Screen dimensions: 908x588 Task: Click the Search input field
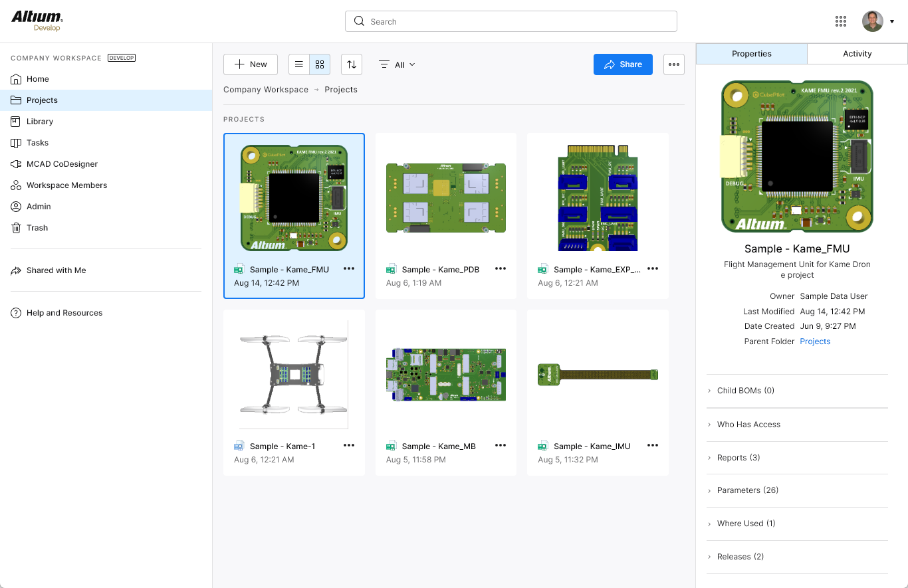pyautogui.click(x=511, y=21)
